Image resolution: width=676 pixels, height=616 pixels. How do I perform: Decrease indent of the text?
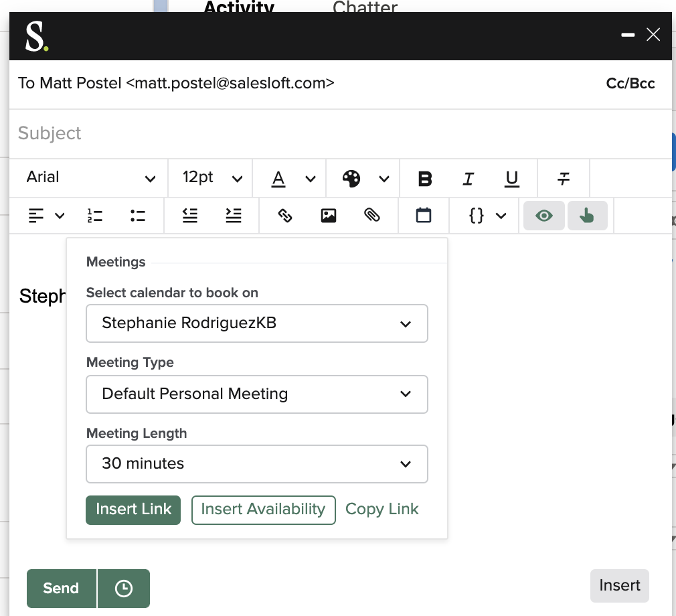point(189,216)
